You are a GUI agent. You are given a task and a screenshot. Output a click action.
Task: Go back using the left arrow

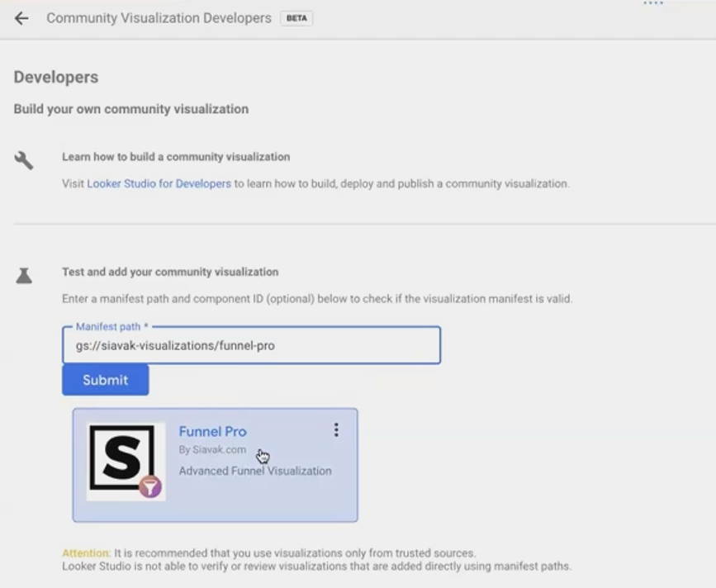coord(21,18)
